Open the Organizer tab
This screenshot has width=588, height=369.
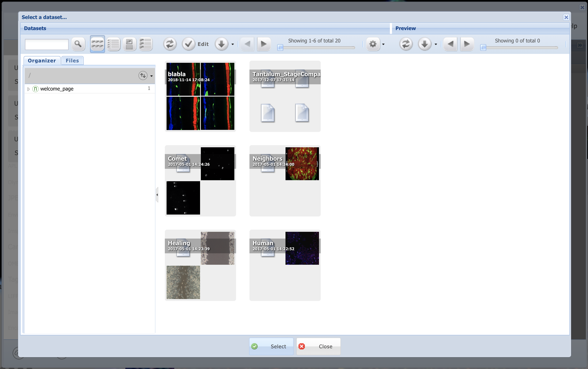tap(42, 61)
